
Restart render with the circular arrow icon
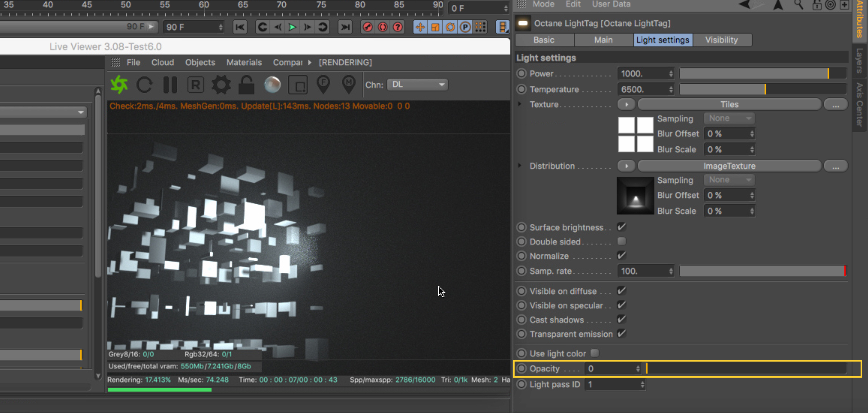(144, 84)
